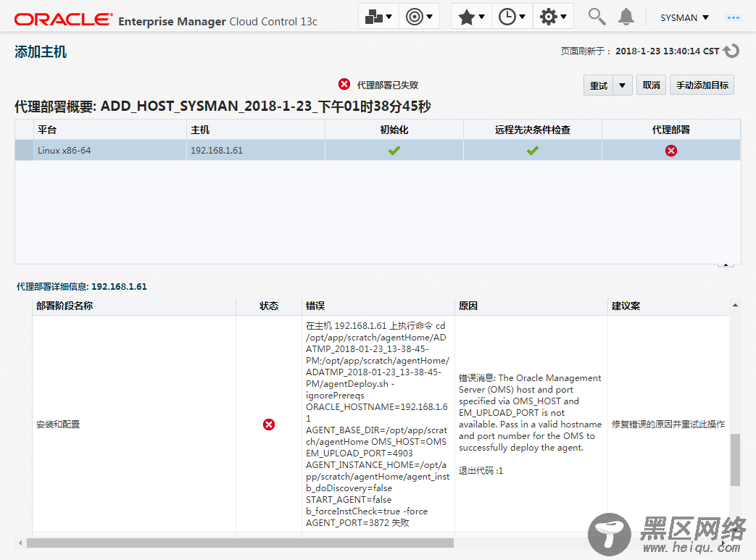
Task: Click the 安装和配置 red status icon
Action: click(x=269, y=424)
